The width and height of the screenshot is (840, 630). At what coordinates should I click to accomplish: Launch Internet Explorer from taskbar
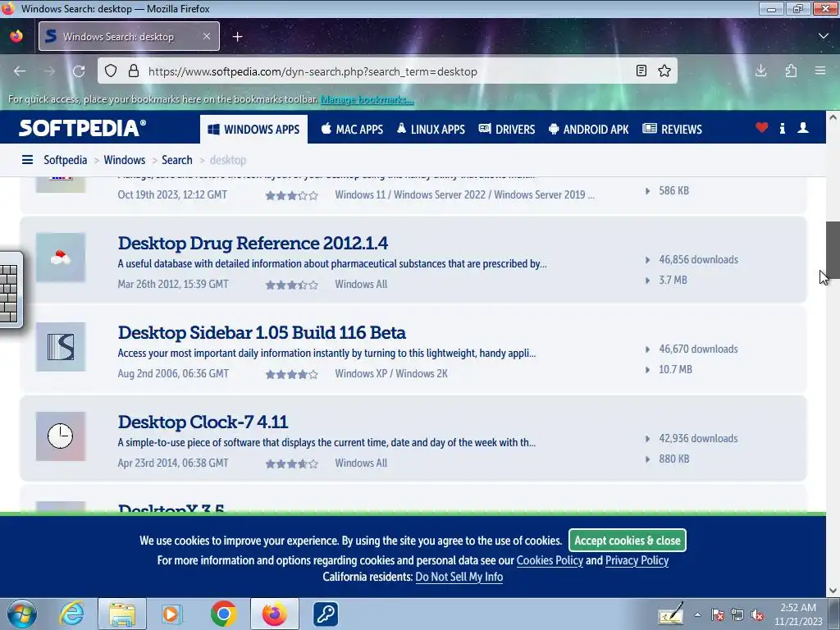click(72, 614)
